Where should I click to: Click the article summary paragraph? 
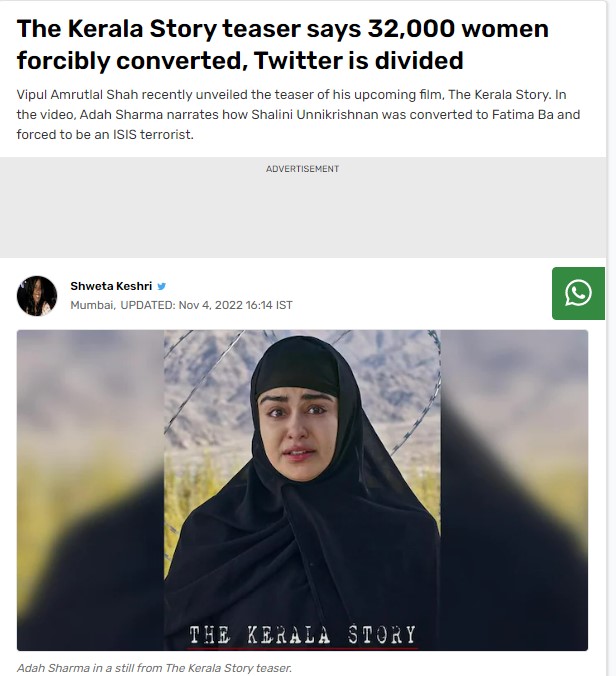click(x=298, y=115)
